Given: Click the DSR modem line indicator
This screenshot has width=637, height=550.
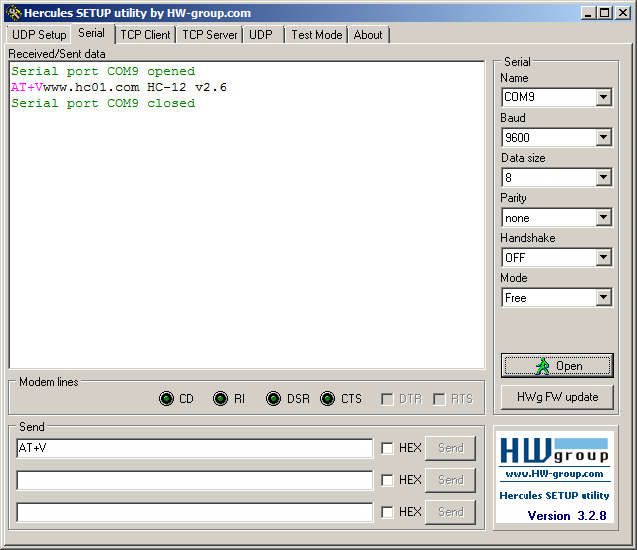Looking at the screenshot, I should pos(273,399).
